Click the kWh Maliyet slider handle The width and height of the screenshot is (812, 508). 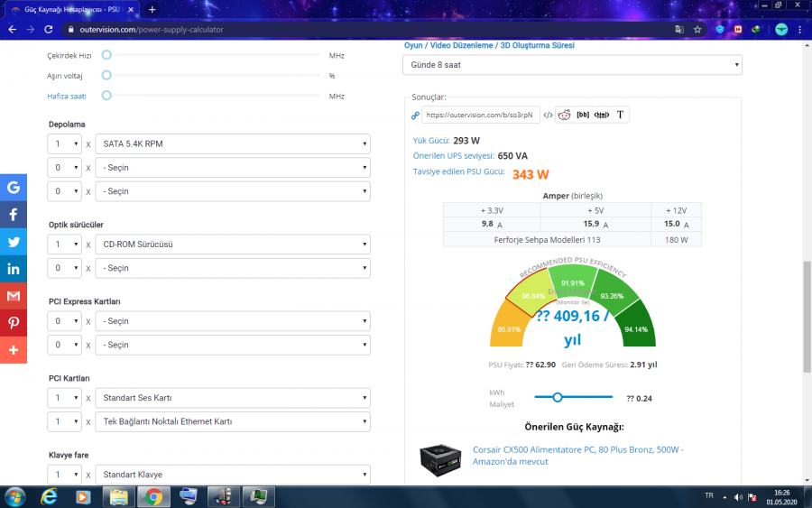558,397
